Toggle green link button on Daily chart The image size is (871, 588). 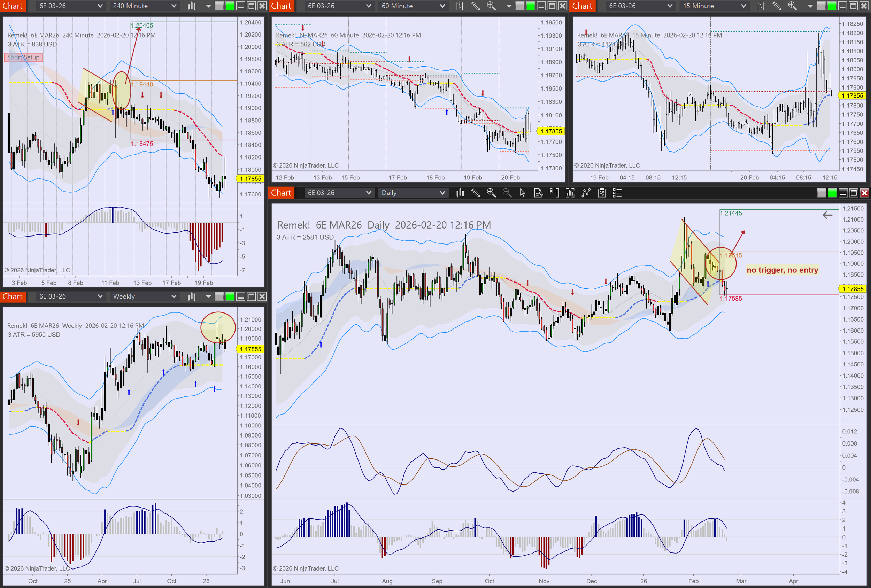[832, 193]
